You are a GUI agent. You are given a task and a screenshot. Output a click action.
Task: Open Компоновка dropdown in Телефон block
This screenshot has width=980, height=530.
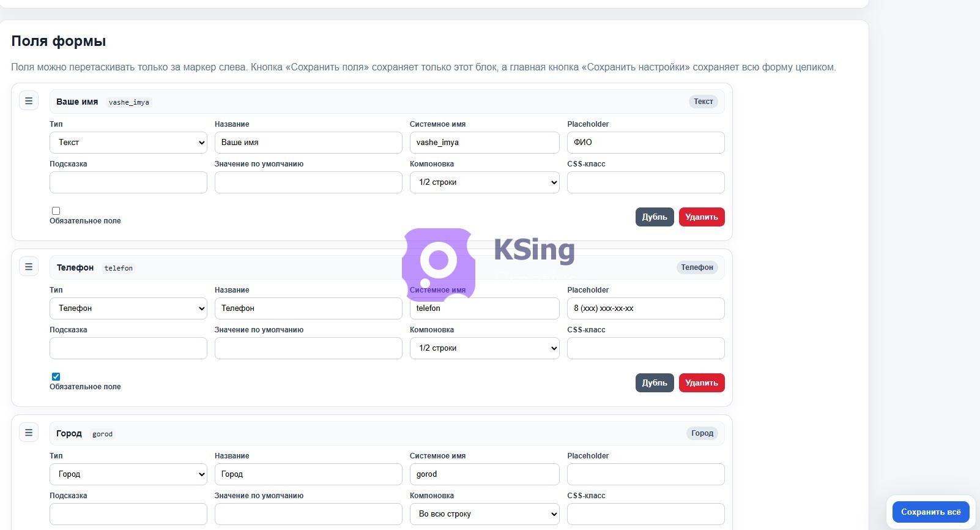(484, 348)
